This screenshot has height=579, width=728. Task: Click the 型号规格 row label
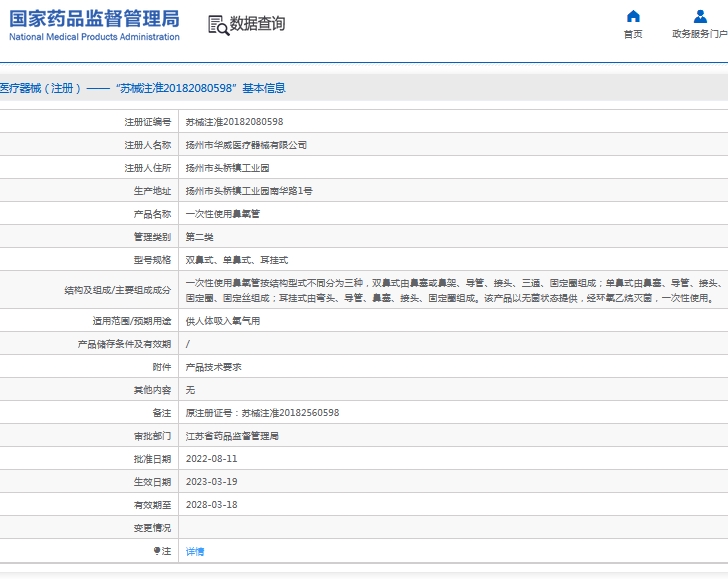click(x=152, y=260)
